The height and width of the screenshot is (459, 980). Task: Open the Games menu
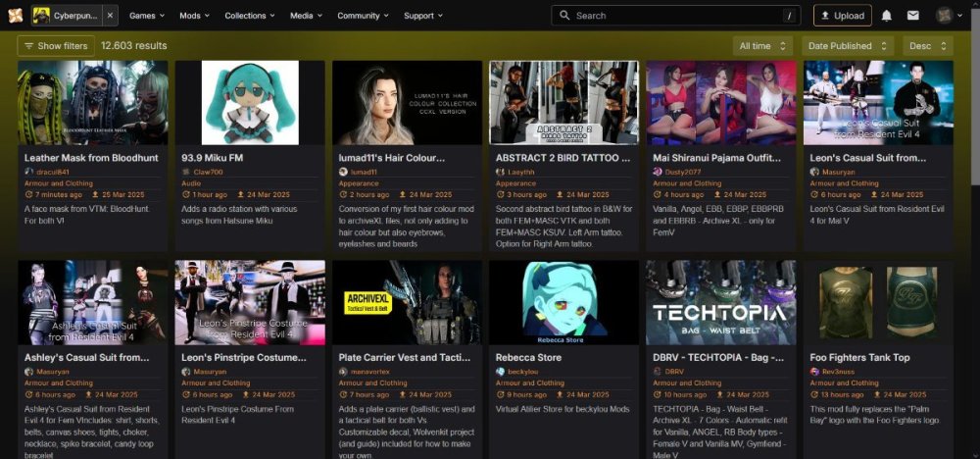pyautogui.click(x=147, y=16)
